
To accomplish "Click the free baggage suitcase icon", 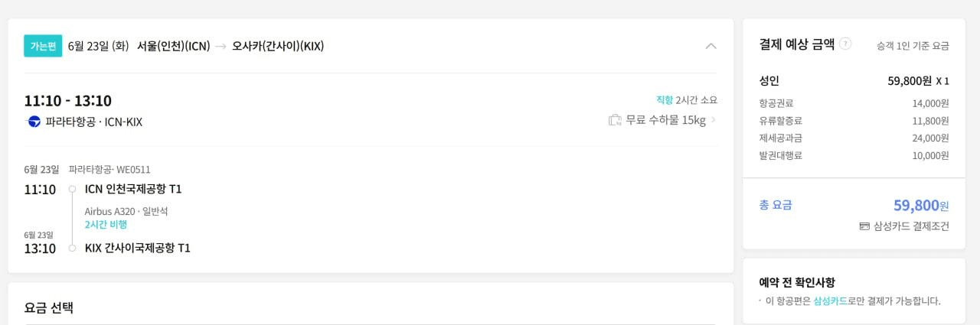I will 615,120.
